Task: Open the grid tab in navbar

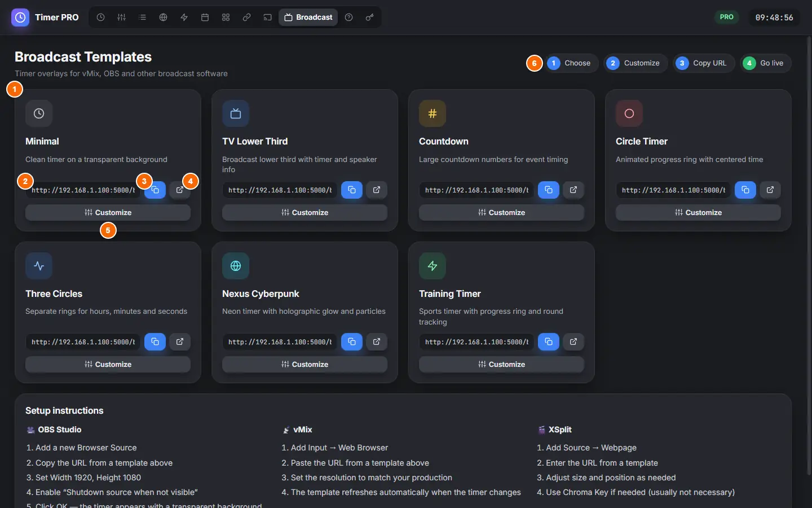Action: pos(226,17)
